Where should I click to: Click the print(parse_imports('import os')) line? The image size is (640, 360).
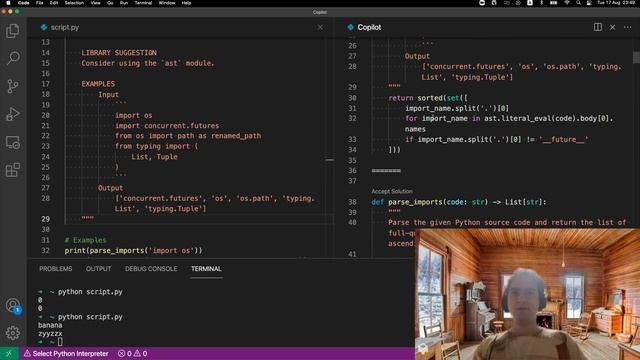point(133,251)
